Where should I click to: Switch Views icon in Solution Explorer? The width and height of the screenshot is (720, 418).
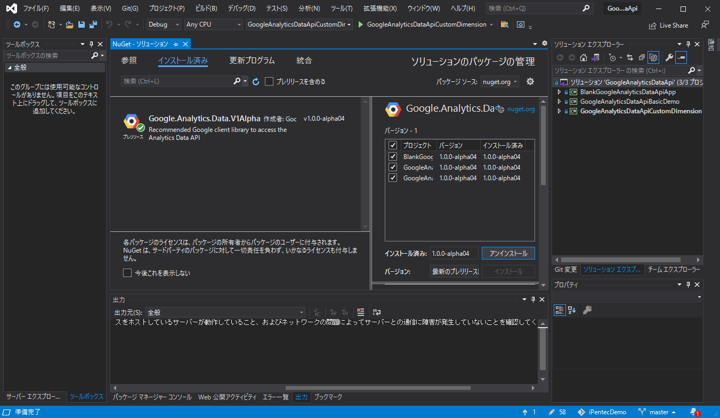point(596,57)
